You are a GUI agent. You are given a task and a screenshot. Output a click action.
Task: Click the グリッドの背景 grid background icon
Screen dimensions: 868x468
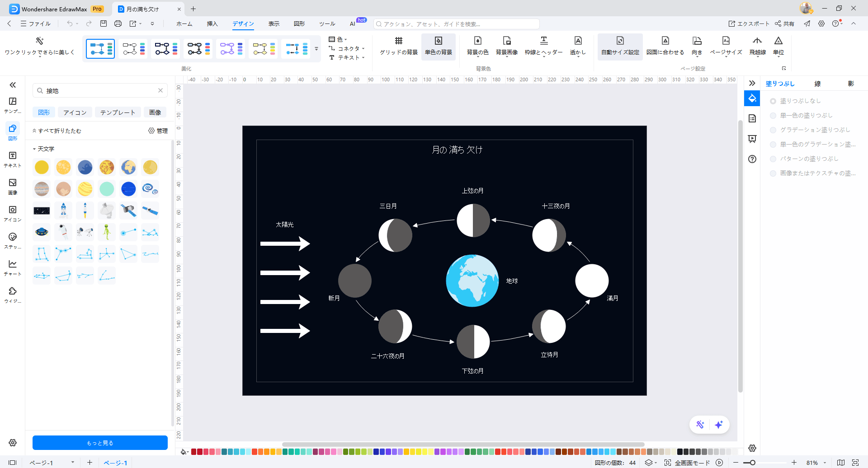(x=398, y=41)
